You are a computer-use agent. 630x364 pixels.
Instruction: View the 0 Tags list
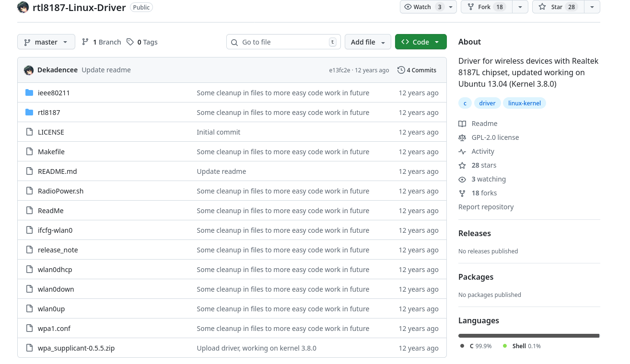click(142, 42)
